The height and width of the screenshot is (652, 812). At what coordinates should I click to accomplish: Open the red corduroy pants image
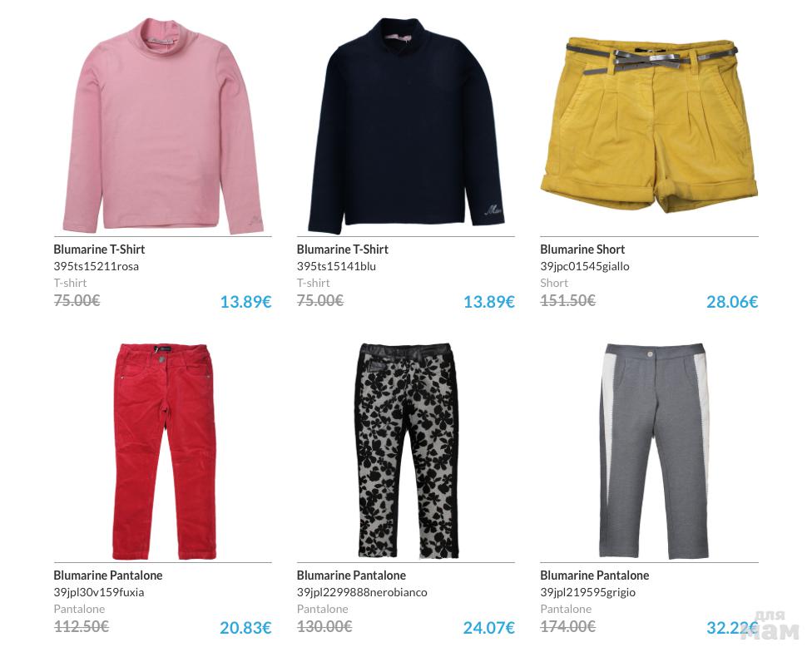pos(164,452)
